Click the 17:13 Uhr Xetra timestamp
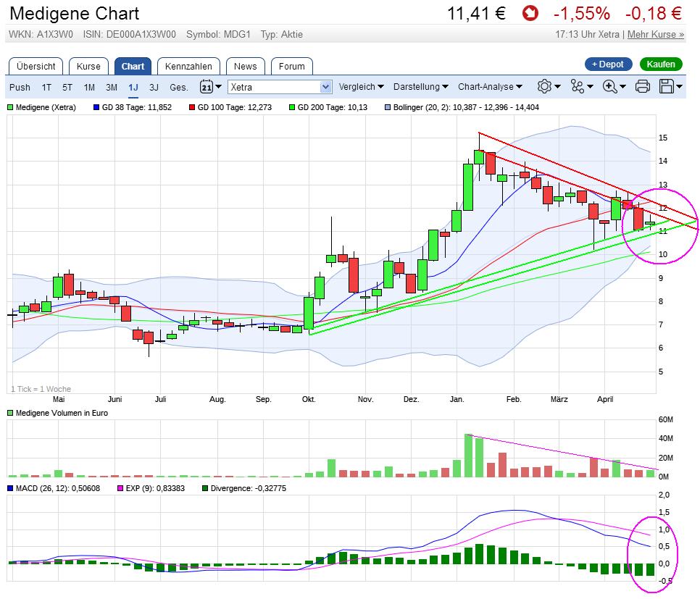 (587, 34)
